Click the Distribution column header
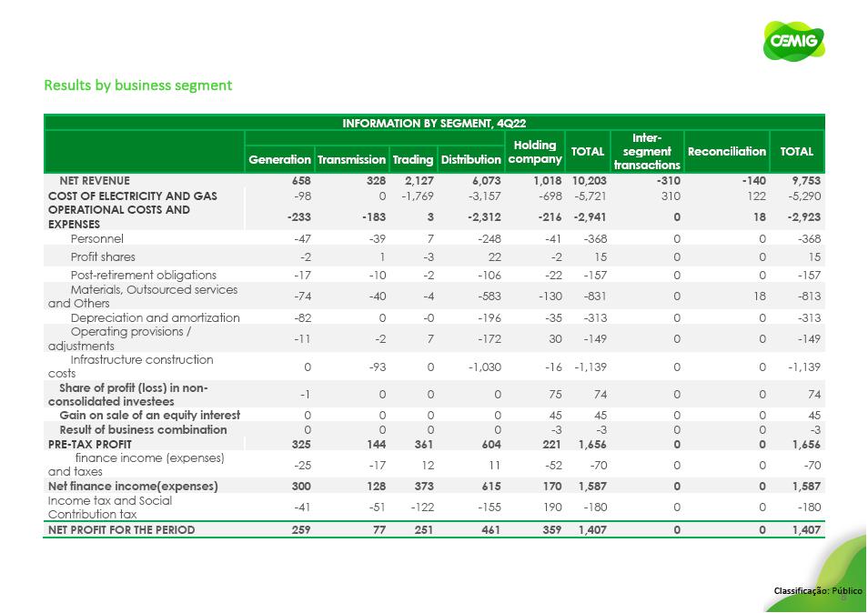 point(471,159)
